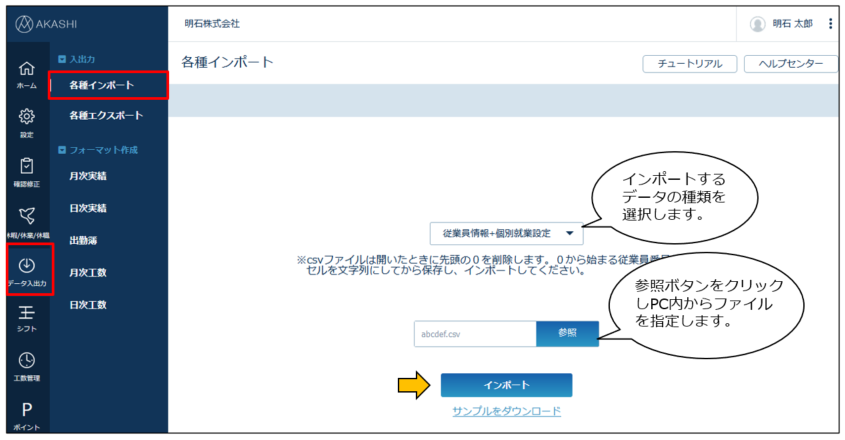Click サンプルをダウンロード link
Screen dimensions: 845x440
pos(507,411)
